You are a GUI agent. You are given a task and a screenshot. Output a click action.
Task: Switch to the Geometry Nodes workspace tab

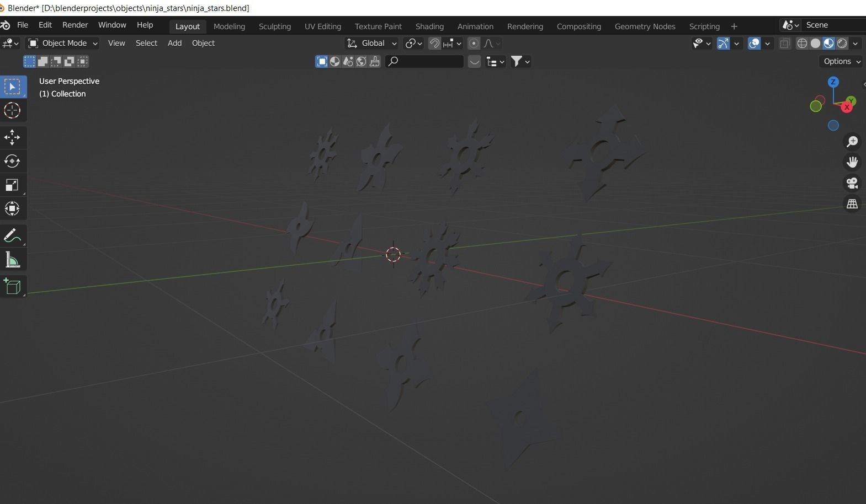pyautogui.click(x=645, y=26)
